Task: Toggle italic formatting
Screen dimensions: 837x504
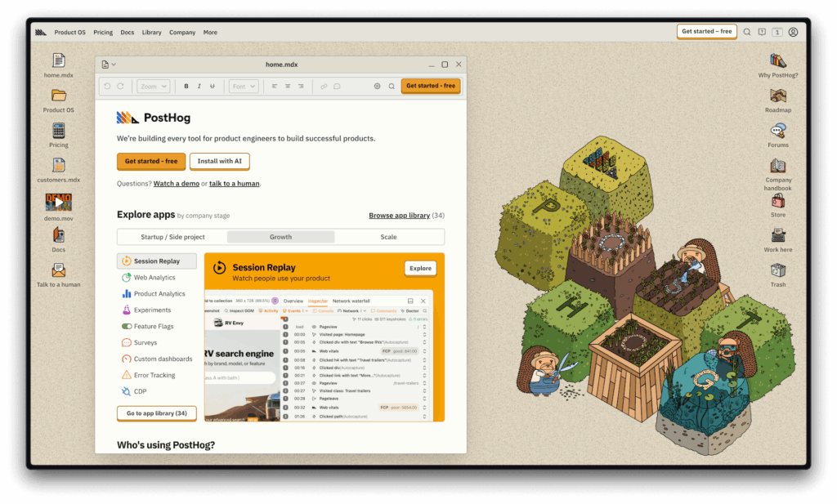Action: (x=199, y=87)
